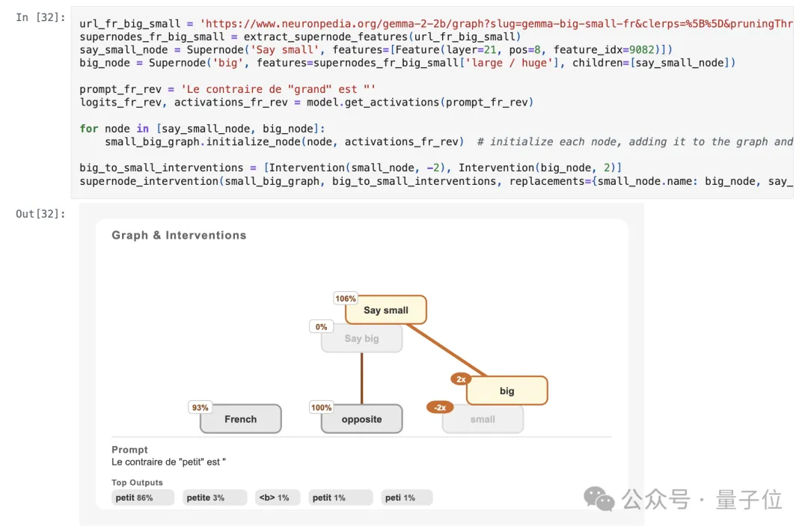The height and width of the screenshot is (532, 808).
Task: Select the greyed-out 'Say big' node
Action: click(362, 339)
